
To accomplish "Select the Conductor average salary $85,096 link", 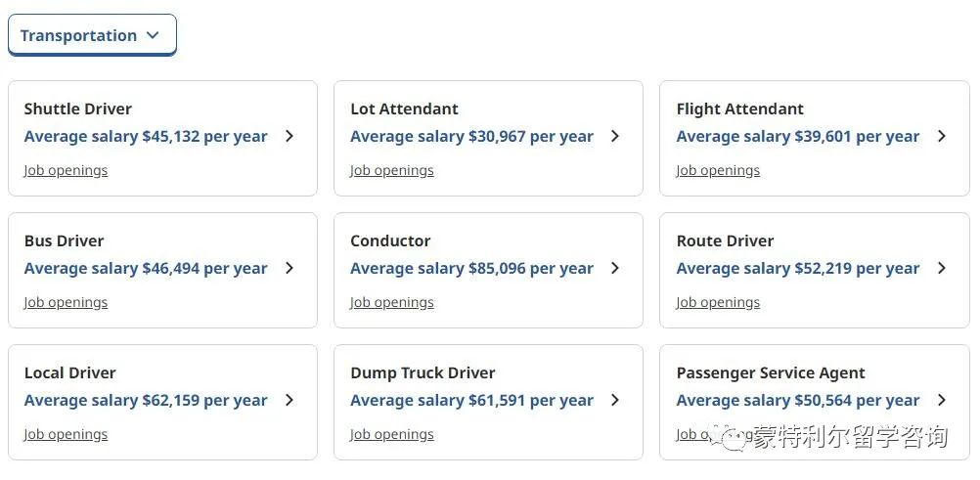I will (x=471, y=269).
